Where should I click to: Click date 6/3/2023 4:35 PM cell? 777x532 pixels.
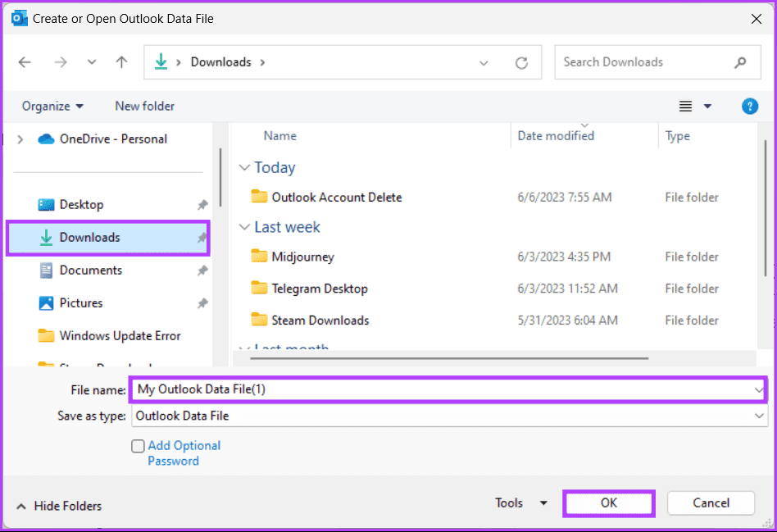tap(564, 257)
